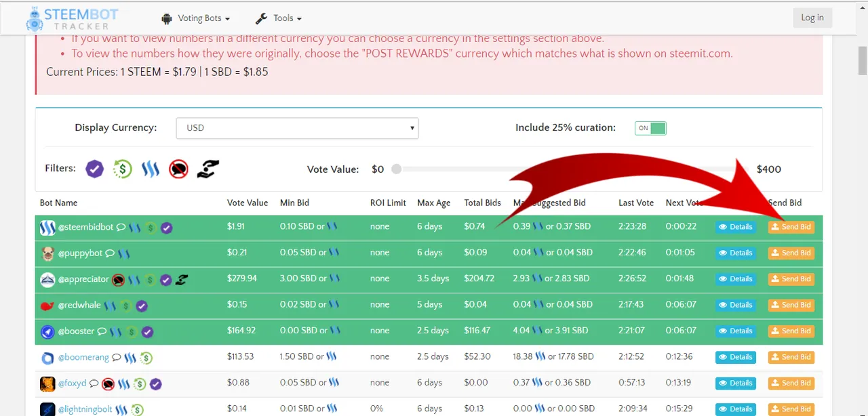
Task: Click the ROI Limit column header
Action: (x=388, y=203)
